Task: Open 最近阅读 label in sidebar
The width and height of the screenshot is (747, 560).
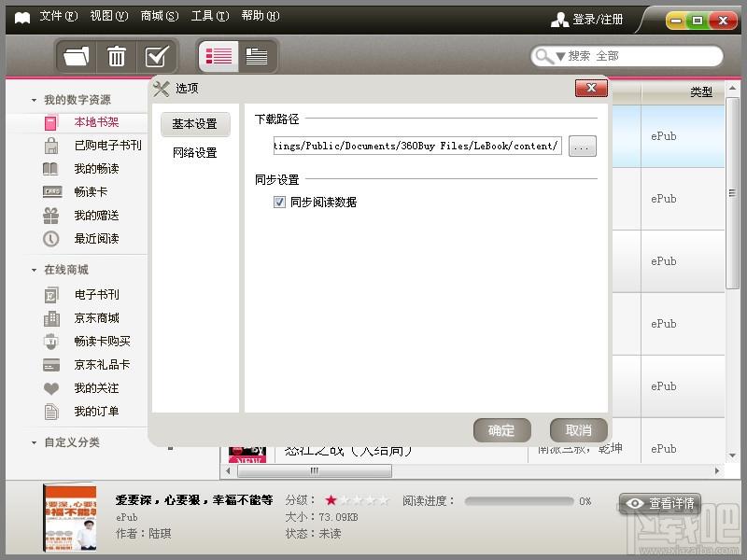Action: point(96,239)
